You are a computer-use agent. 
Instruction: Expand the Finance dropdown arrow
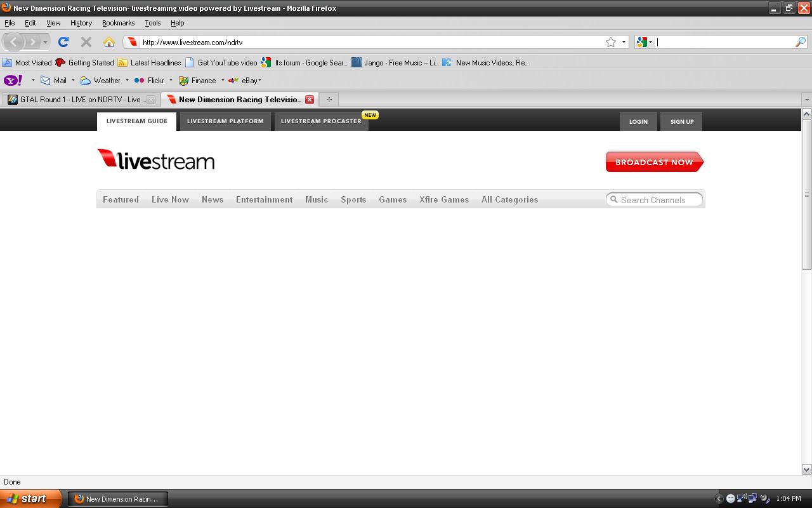(x=223, y=81)
